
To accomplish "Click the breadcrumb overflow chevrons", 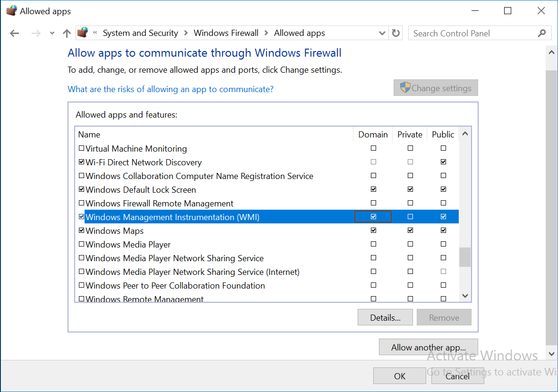I will tap(95, 33).
